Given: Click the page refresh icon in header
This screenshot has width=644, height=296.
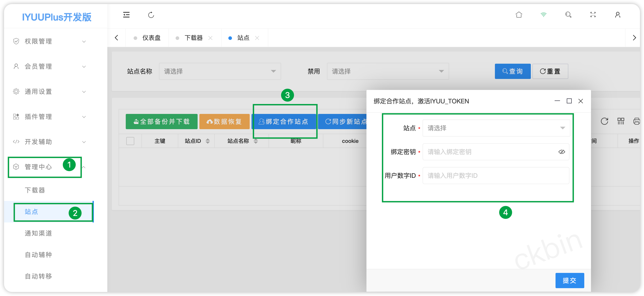Looking at the screenshot, I should click(151, 15).
